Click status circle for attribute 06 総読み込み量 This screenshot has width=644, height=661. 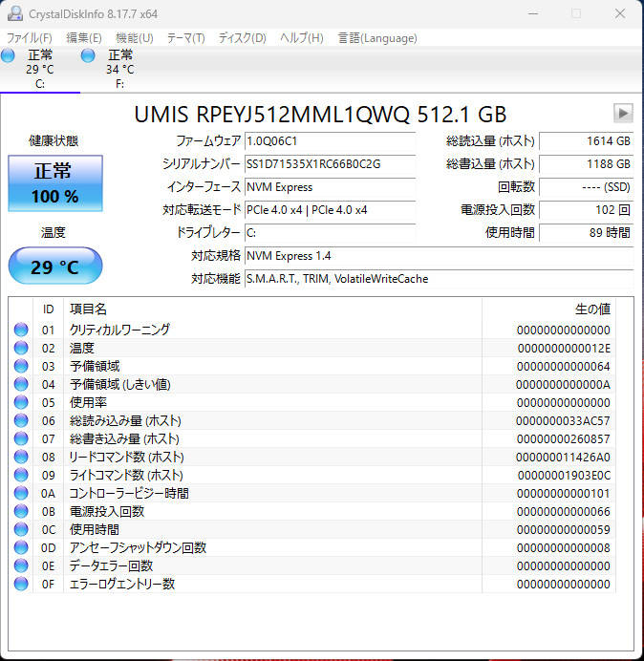21,420
